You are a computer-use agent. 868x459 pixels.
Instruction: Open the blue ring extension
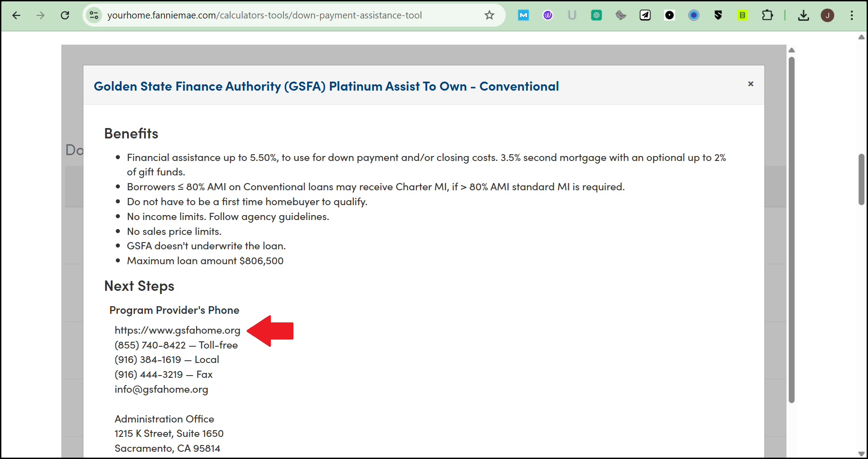click(x=694, y=15)
